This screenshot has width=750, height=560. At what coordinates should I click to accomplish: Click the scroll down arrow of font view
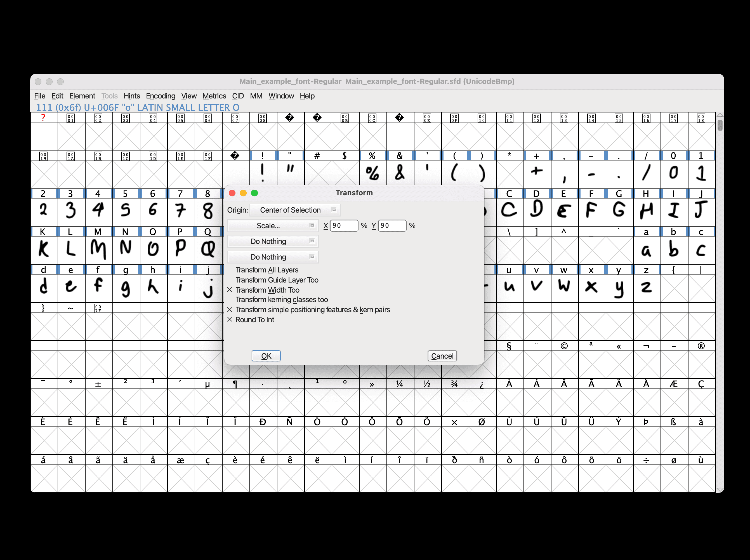(x=720, y=490)
